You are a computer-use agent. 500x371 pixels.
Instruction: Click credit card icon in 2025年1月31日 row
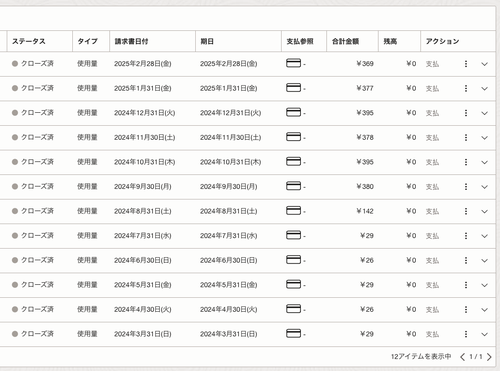tap(293, 88)
